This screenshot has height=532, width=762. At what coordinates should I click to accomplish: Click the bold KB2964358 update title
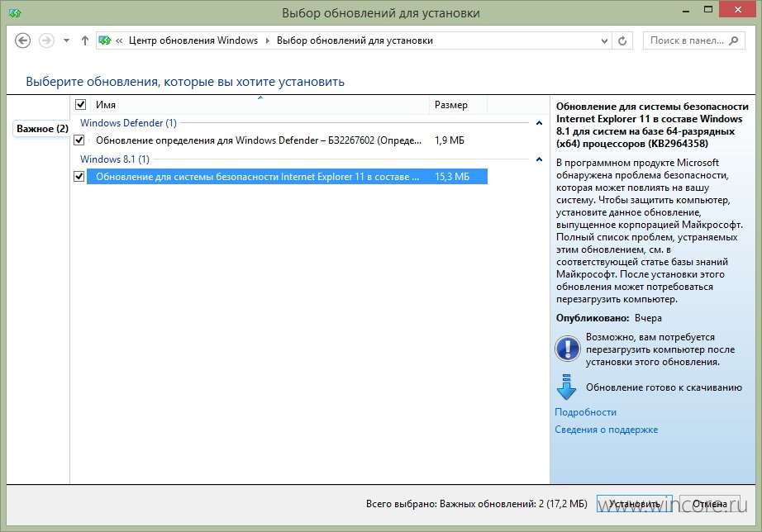pyautogui.click(x=652, y=125)
